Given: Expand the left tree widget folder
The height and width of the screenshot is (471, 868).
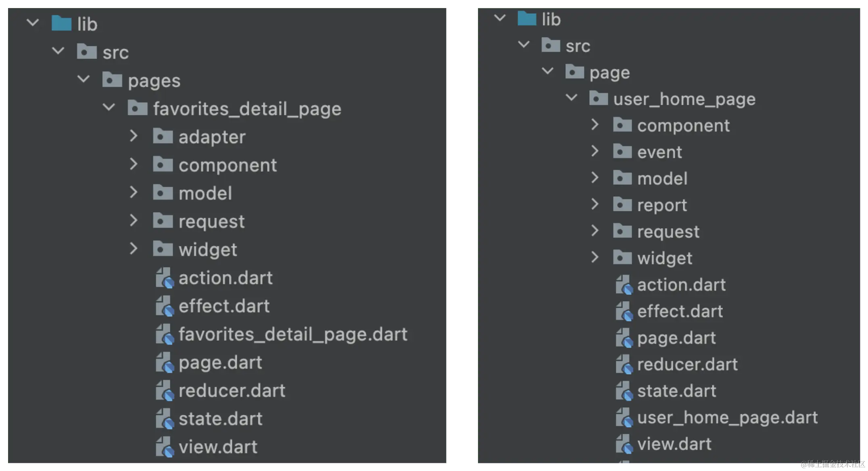Looking at the screenshot, I should (134, 249).
